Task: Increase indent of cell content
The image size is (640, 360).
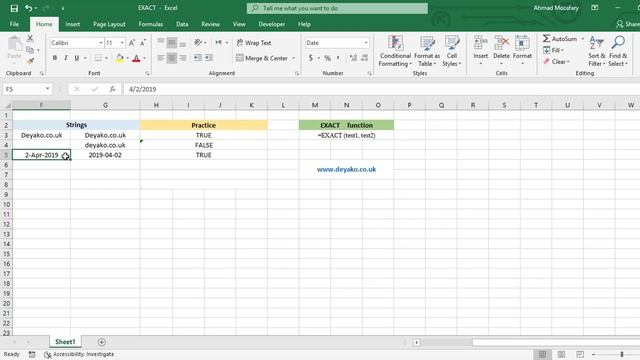Action: pyautogui.click(x=209, y=58)
